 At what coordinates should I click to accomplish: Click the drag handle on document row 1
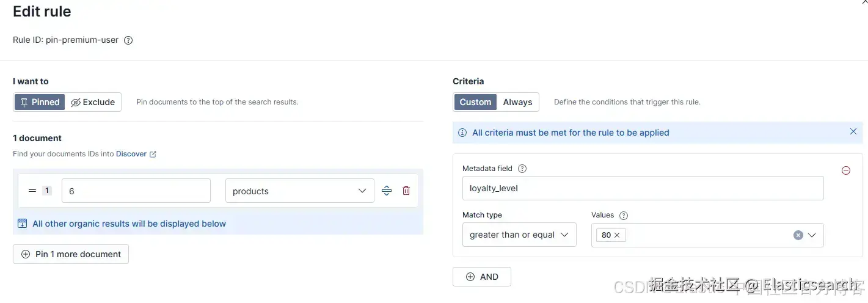[32, 191]
